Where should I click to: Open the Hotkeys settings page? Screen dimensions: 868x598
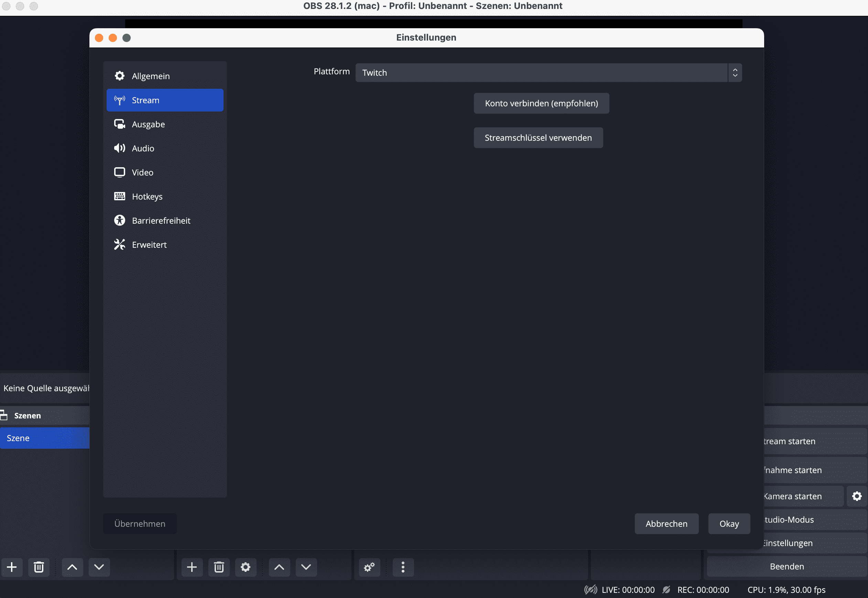tap(165, 196)
